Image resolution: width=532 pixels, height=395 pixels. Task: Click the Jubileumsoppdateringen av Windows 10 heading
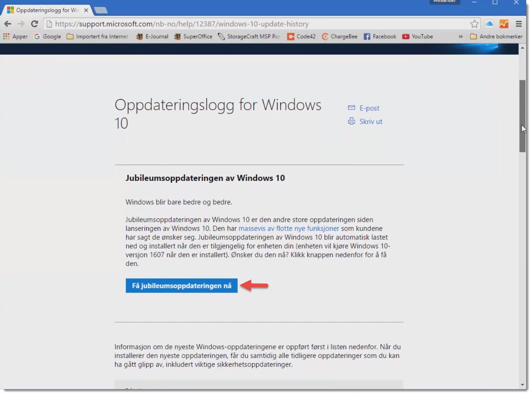(x=205, y=178)
